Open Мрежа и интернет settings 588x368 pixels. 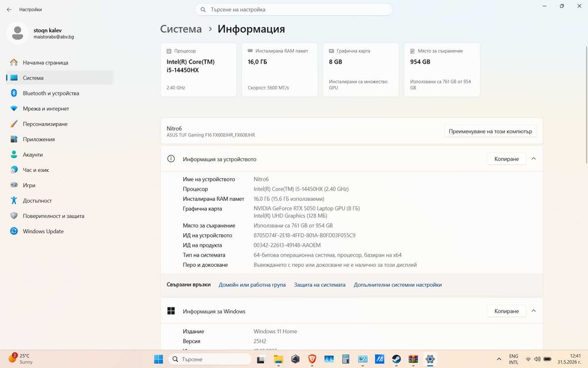59,108
